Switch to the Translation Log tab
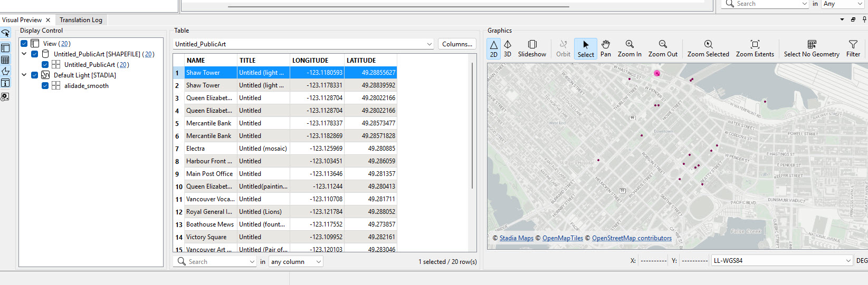868x285 pixels. point(81,20)
